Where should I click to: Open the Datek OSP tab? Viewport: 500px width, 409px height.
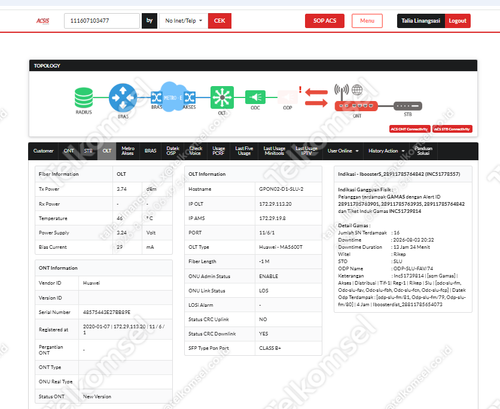[173, 151]
